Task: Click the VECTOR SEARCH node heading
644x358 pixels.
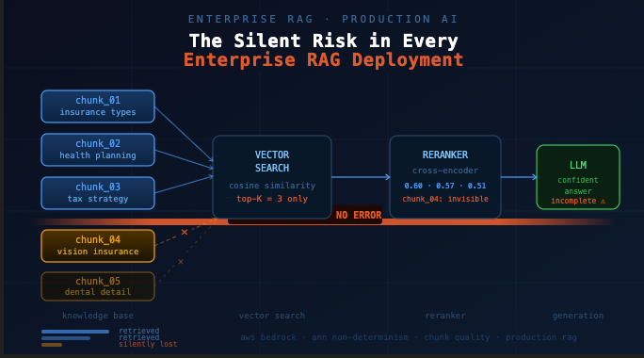Action: (272, 161)
